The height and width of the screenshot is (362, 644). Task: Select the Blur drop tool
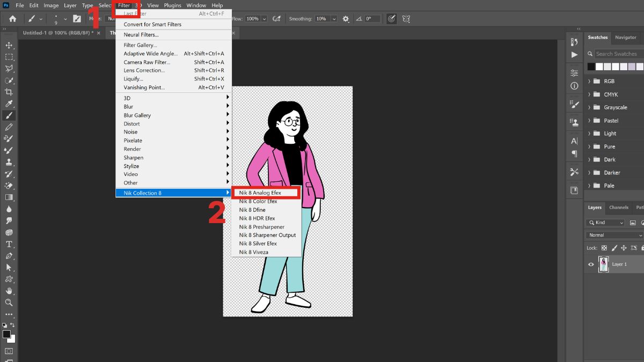point(9,209)
